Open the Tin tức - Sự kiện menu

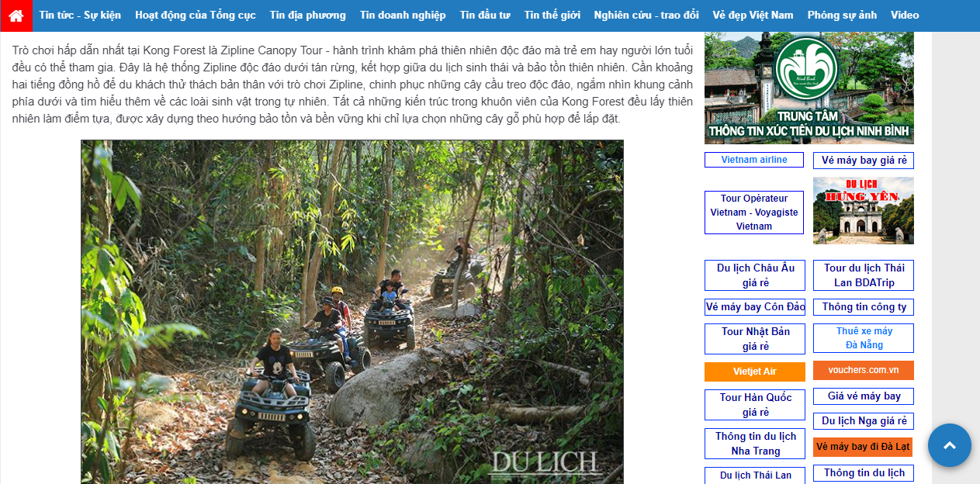click(80, 16)
